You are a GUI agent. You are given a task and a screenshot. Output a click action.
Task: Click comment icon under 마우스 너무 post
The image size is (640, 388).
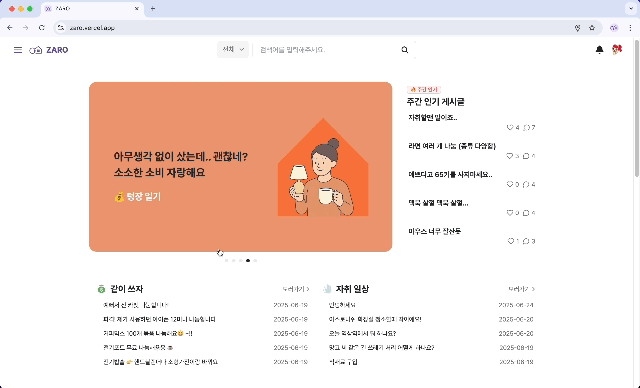526,241
